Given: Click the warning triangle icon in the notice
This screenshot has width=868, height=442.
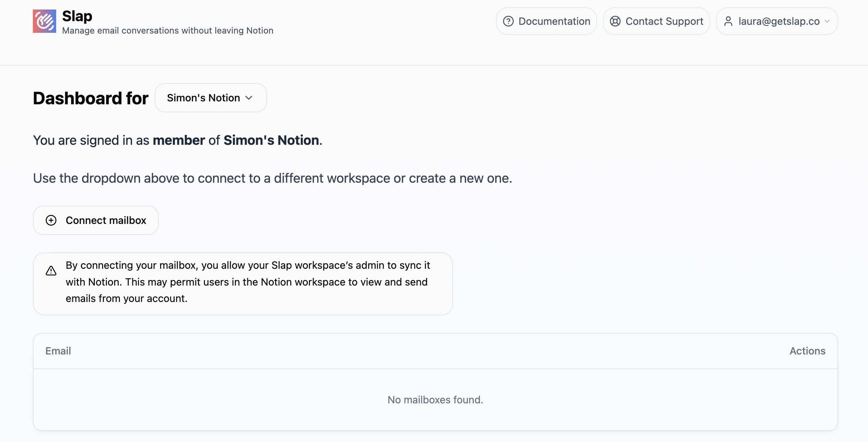Looking at the screenshot, I should pos(51,271).
